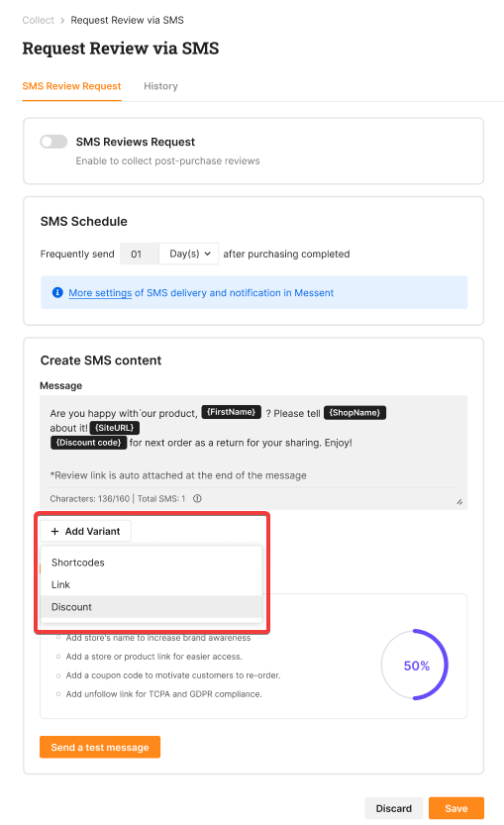Click the character count info icon

point(197,499)
